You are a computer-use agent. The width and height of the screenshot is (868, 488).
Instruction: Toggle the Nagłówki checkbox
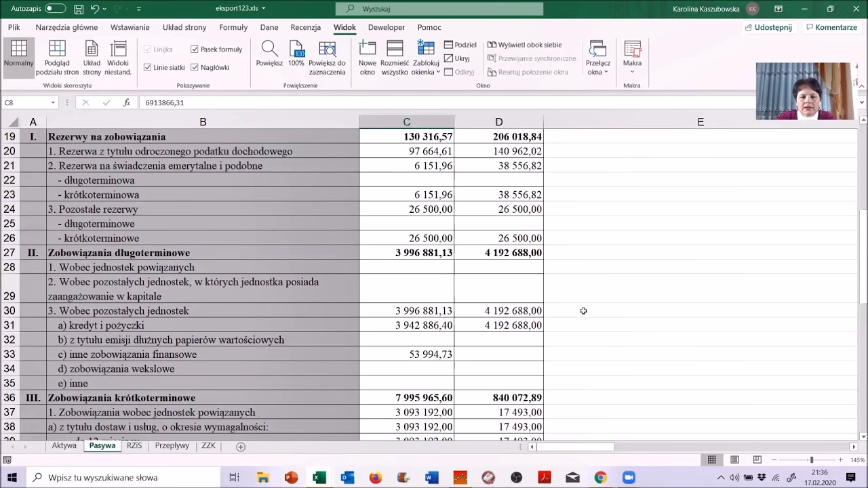click(x=195, y=68)
